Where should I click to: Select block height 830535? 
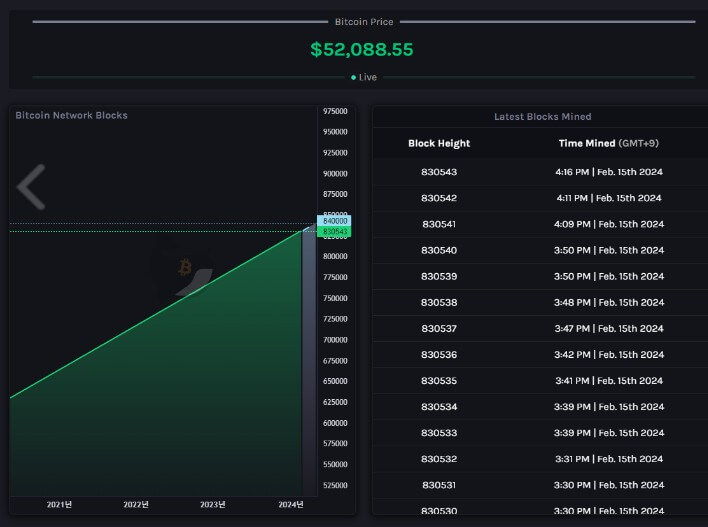click(439, 381)
